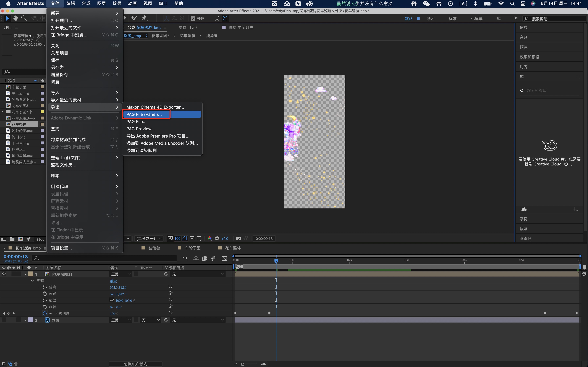Select the Hand tool in toolbar
The image size is (588, 367).
16,18
